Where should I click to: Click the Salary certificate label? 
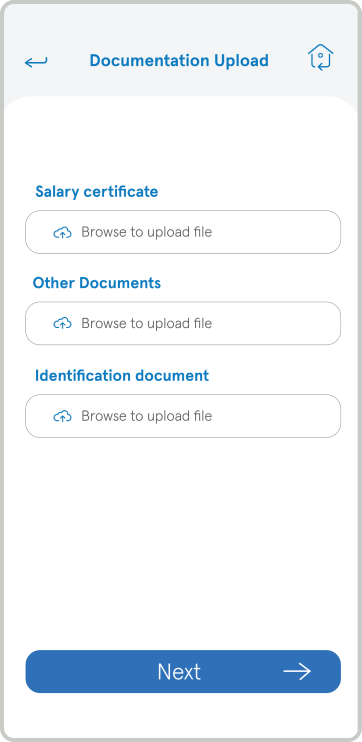97,192
